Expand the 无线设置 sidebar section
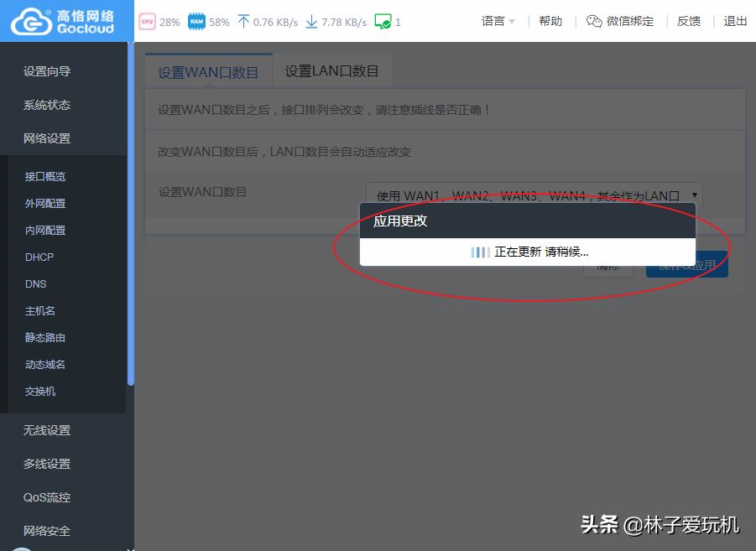The height and width of the screenshot is (551, 756). pyautogui.click(x=47, y=430)
